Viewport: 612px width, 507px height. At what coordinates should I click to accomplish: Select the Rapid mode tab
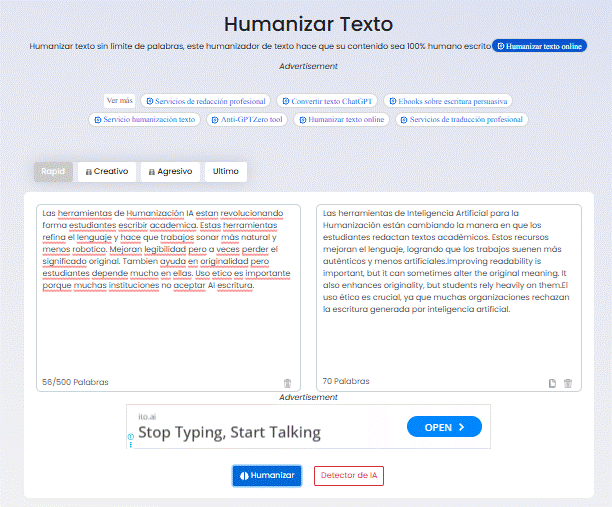point(53,171)
